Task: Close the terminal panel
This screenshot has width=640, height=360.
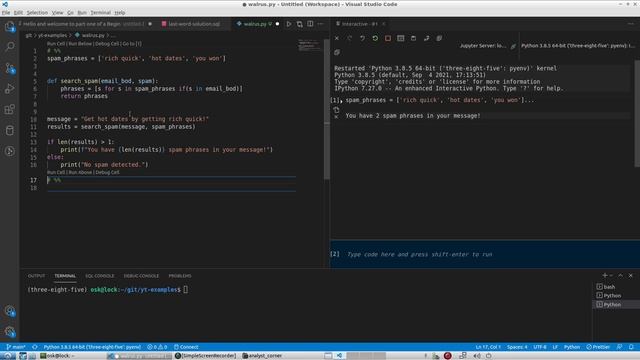Action: [x=631, y=276]
